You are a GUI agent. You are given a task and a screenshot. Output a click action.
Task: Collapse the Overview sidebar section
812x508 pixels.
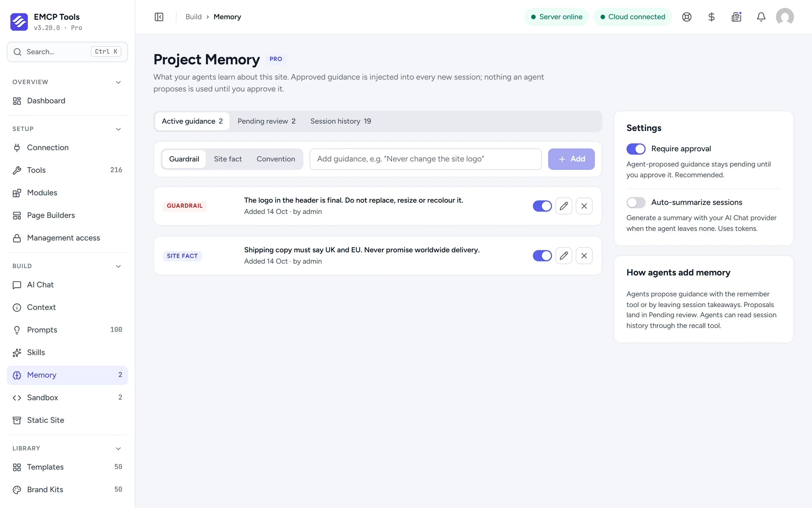pyautogui.click(x=118, y=82)
